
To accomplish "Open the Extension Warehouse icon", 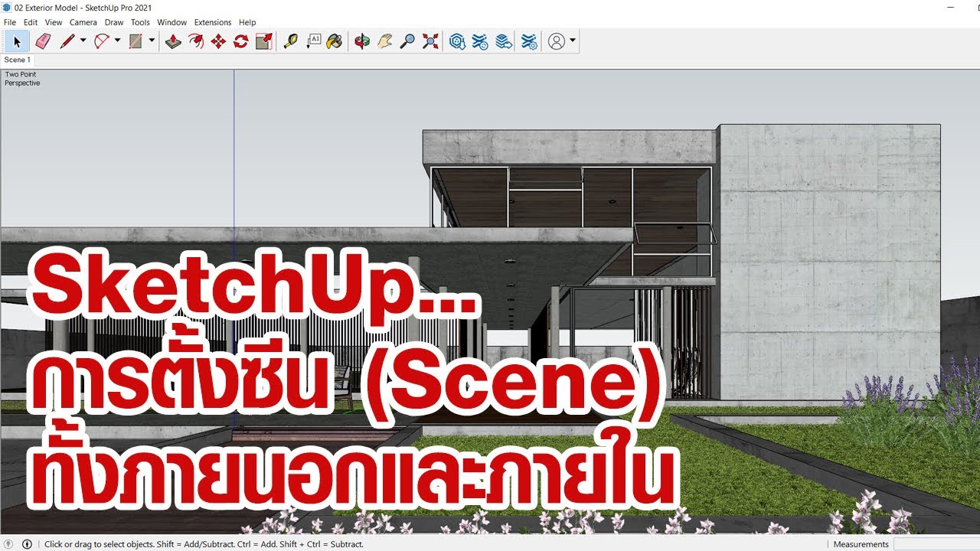I will [x=480, y=41].
